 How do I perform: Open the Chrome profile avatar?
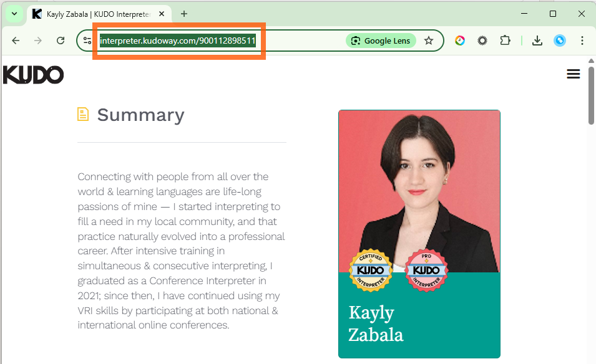(x=560, y=41)
